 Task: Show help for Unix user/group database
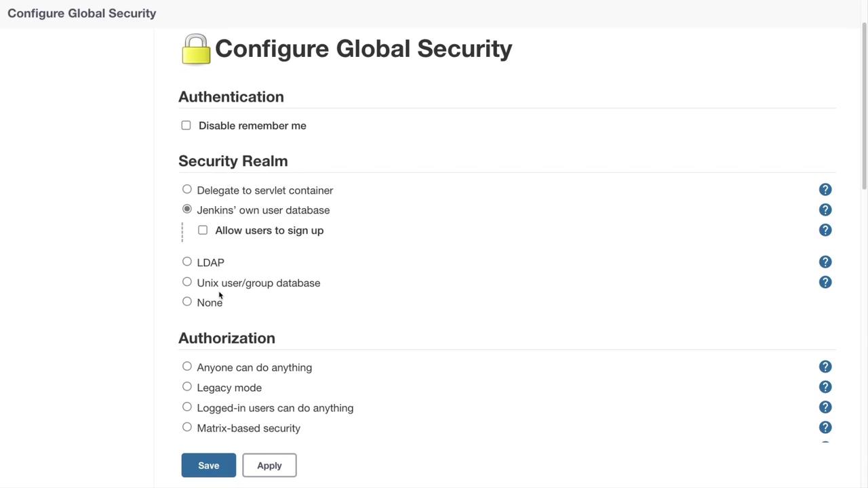(825, 283)
